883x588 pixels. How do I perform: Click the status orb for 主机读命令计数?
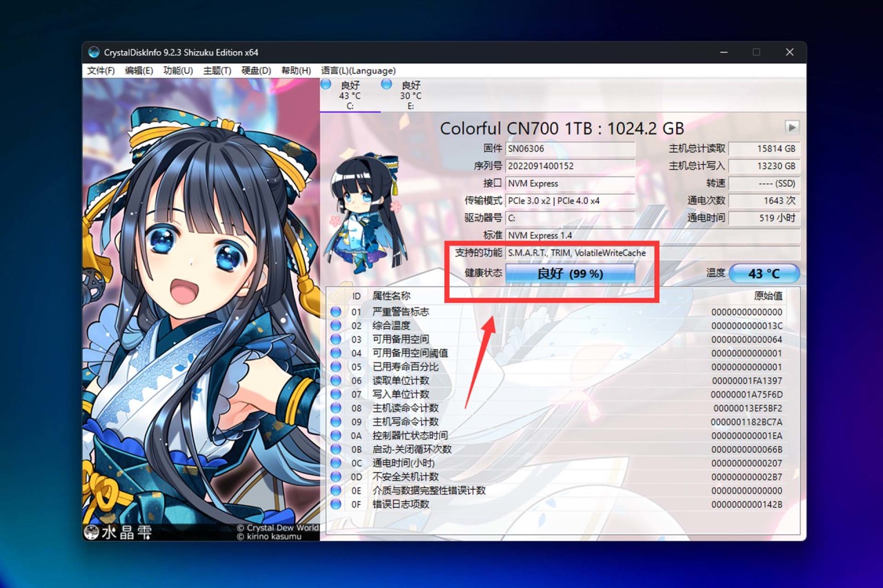tap(336, 408)
